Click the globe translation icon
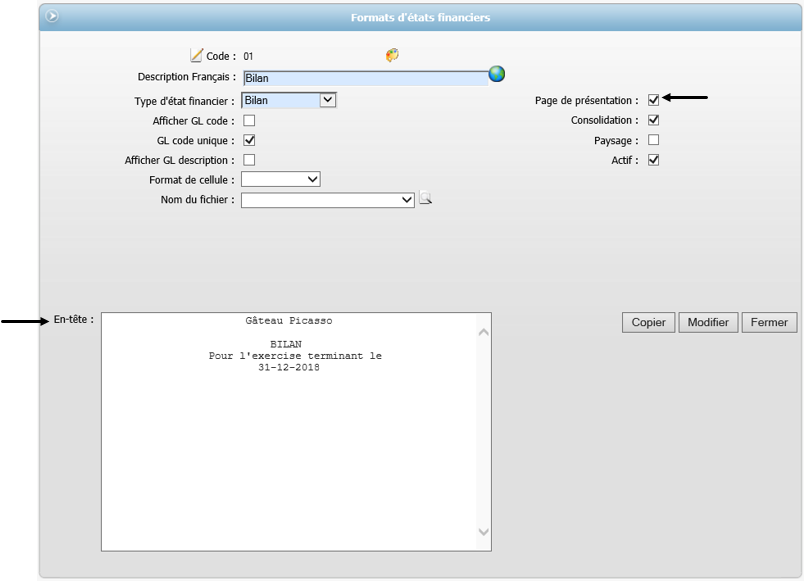804x582 pixels. coord(497,74)
